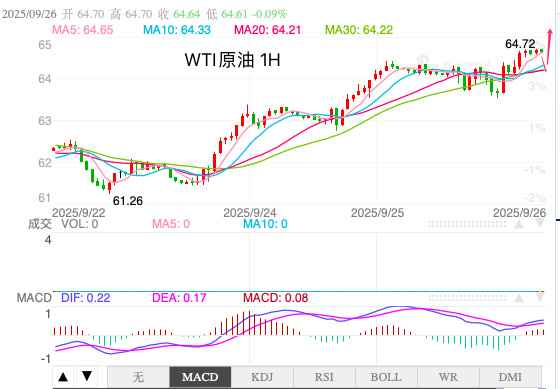
Task: Click the 61.26 low price label
Action: (x=128, y=201)
